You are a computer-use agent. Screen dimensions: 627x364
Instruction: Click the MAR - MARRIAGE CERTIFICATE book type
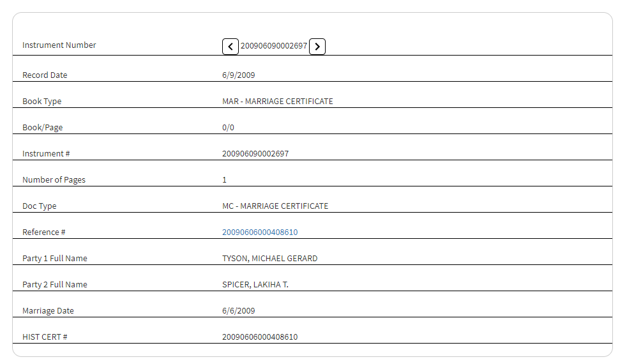[277, 102]
